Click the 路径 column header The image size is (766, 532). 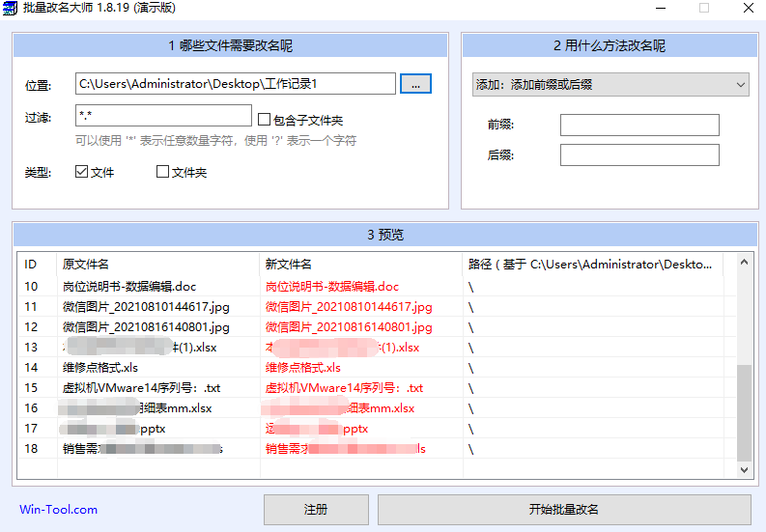[592, 265]
